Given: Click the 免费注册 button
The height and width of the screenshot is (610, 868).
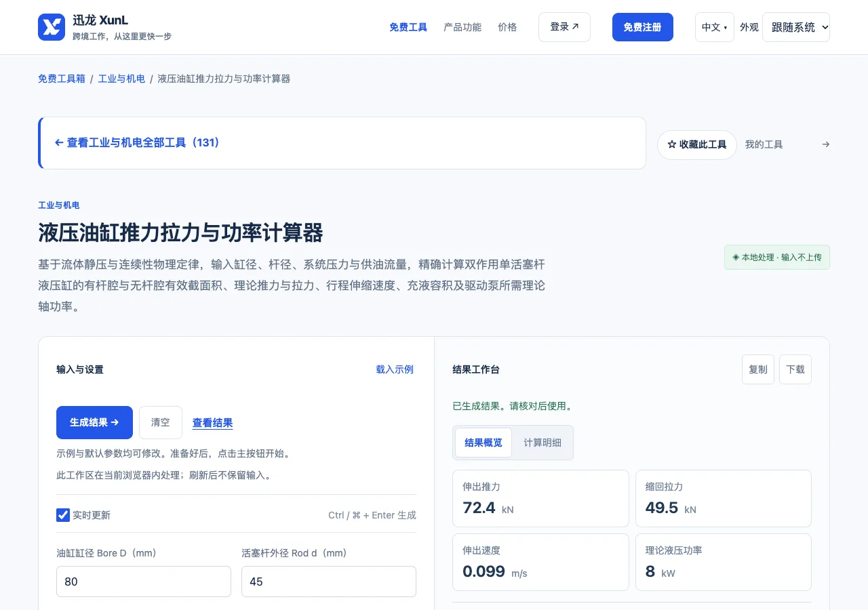Looking at the screenshot, I should 643,27.
